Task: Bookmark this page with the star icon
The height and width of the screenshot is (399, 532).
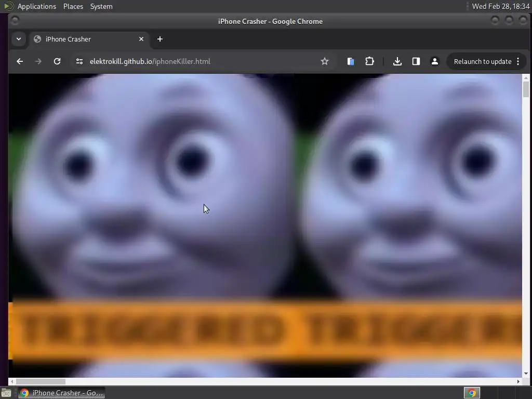Action: tap(325, 61)
